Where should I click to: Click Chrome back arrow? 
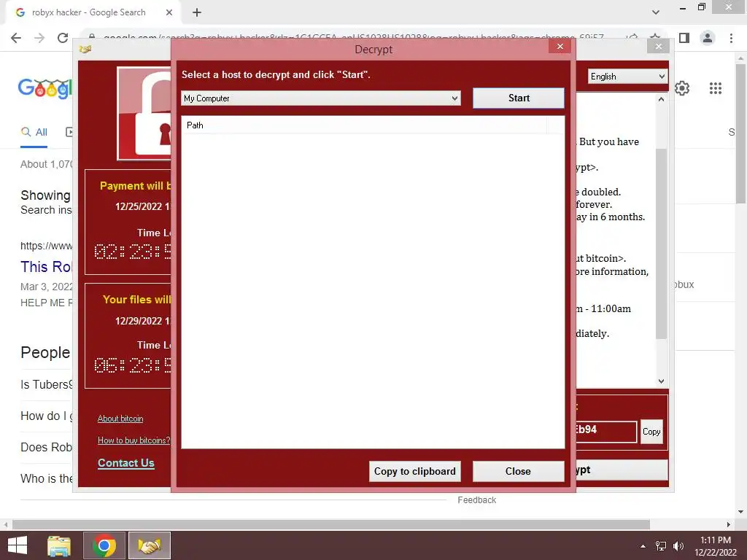[x=16, y=38]
